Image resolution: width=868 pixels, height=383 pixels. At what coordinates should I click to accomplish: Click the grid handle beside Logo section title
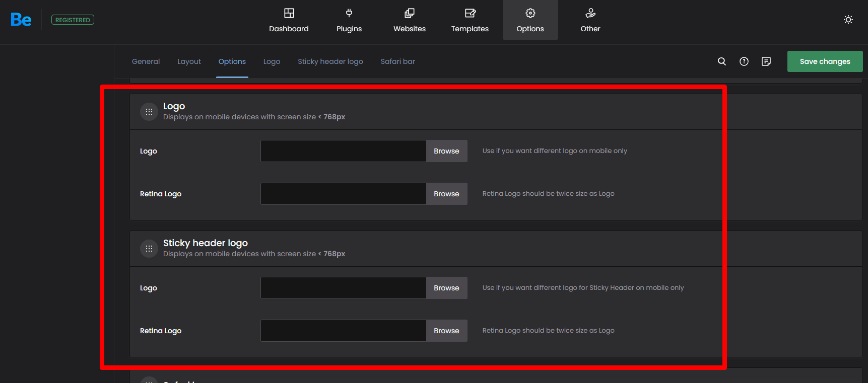click(x=149, y=112)
